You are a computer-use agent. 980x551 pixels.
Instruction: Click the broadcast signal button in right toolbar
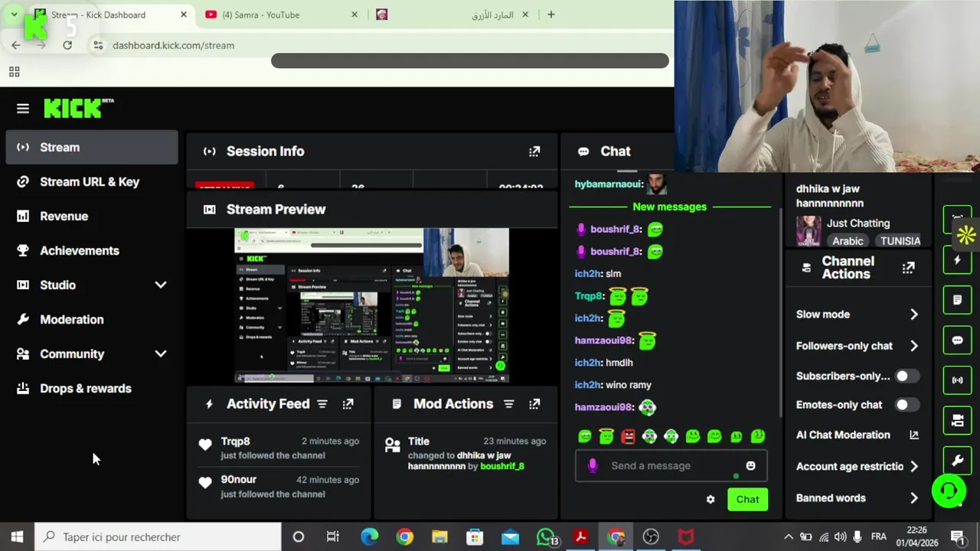point(957,380)
